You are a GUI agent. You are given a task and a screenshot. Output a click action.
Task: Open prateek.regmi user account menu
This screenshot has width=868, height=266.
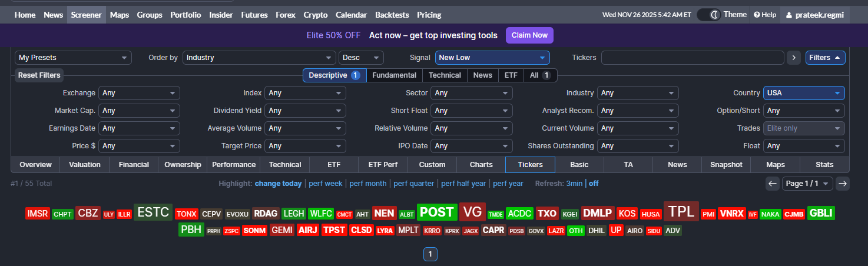(815, 15)
